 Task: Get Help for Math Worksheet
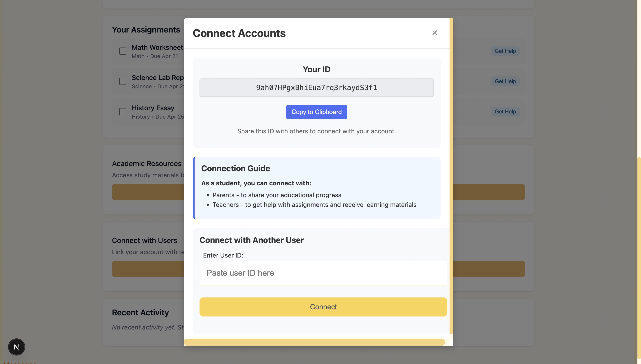(x=505, y=51)
